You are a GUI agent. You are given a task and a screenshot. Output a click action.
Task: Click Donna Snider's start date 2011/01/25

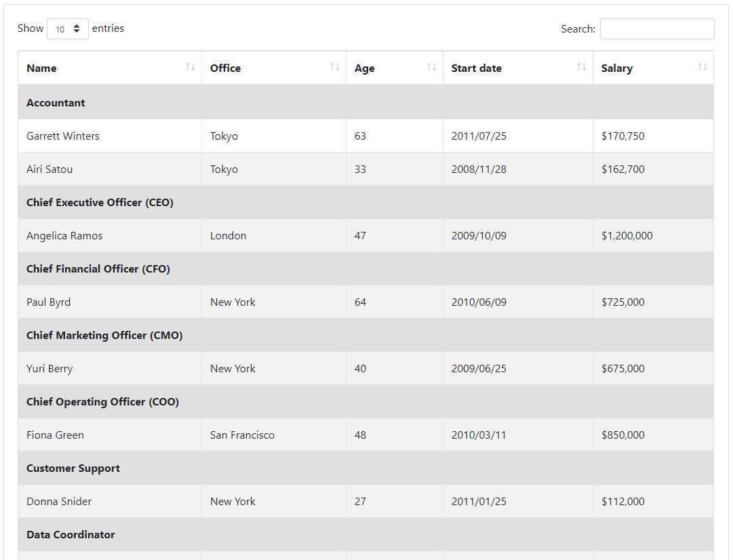coord(479,502)
